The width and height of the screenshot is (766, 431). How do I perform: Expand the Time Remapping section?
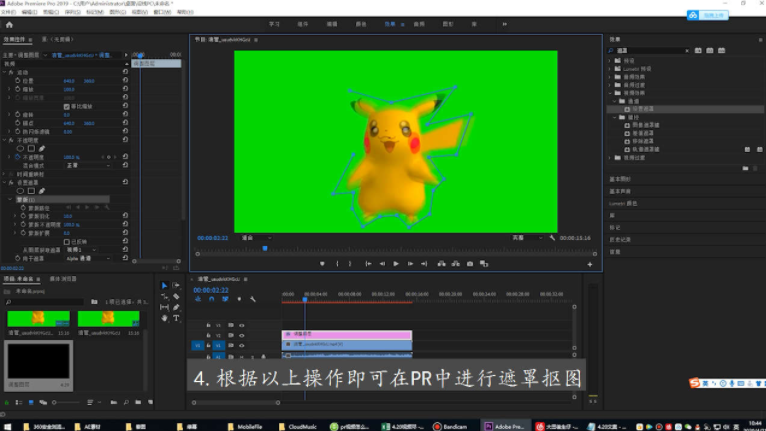tap(5, 174)
